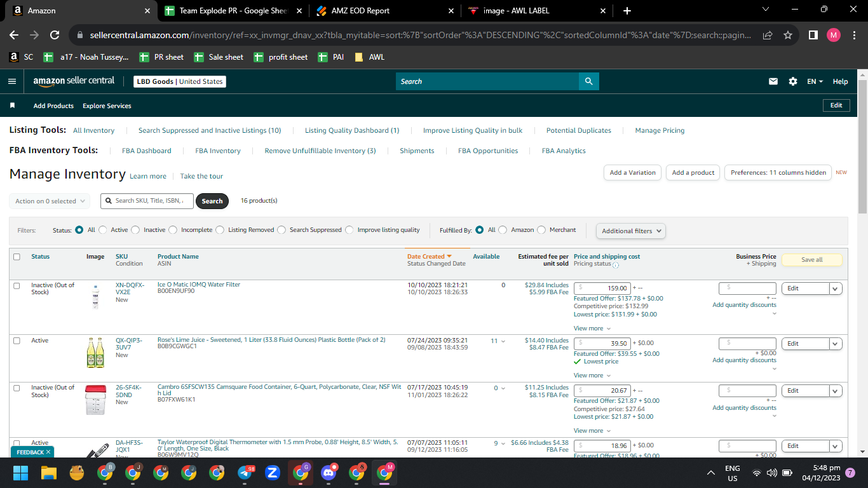Click the Amazon Seller Central logo
This screenshot has height=488, width=868.
tap(74, 81)
